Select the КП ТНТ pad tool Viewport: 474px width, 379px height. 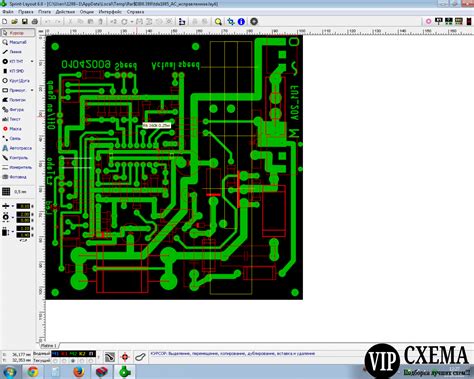(x=15, y=61)
